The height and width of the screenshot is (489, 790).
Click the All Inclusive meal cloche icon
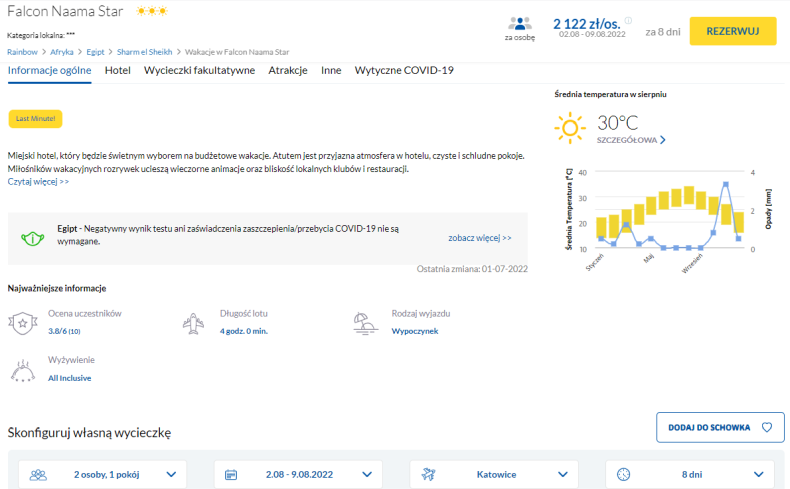pos(23,371)
